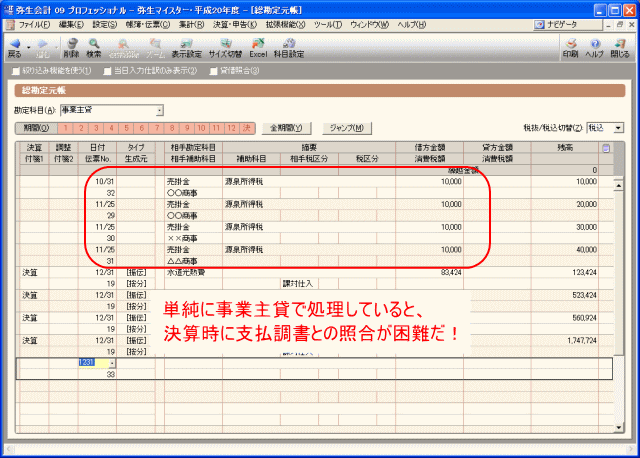Click the サイズ切替 size toggle icon

point(225,44)
